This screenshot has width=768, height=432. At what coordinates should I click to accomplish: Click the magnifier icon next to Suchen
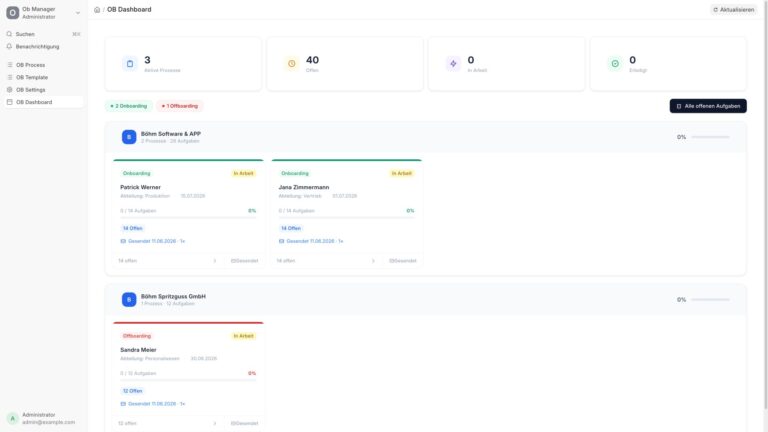[x=9, y=34]
